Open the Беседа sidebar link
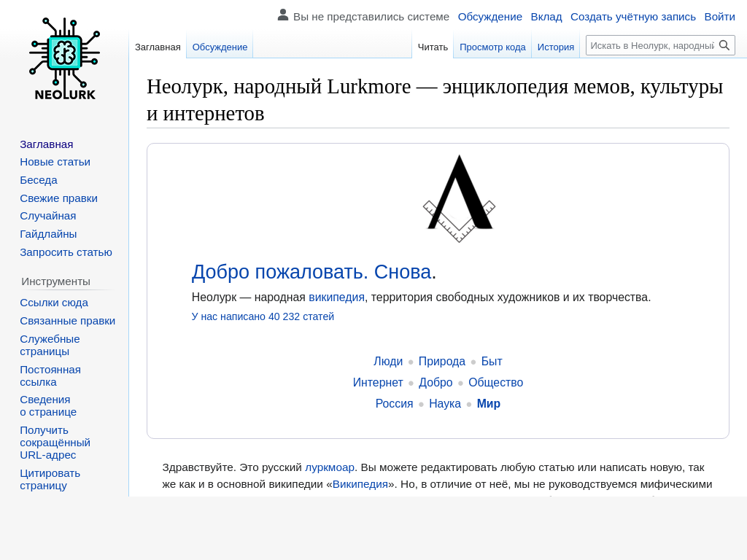 coord(39,180)
